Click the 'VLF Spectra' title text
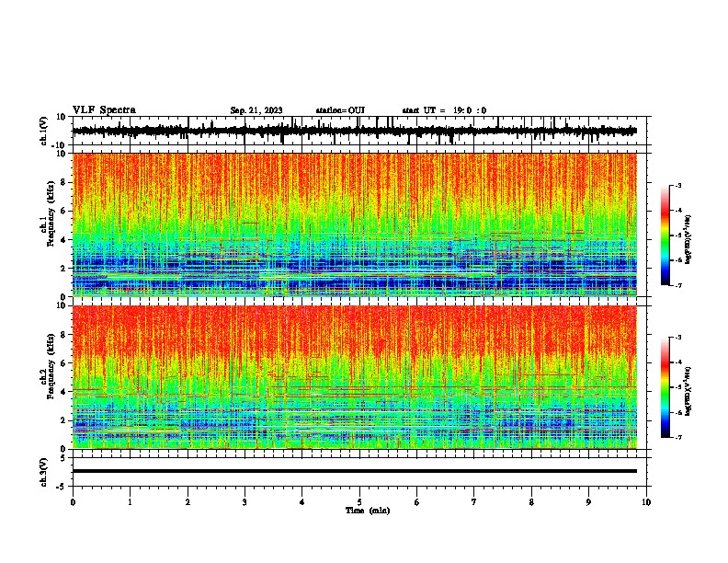The height and width of the screenshot is (563, 728). (104, 110)
